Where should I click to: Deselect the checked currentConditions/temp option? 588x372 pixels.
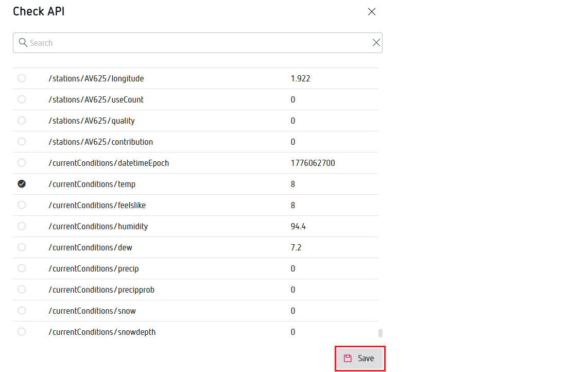(22, 184)
